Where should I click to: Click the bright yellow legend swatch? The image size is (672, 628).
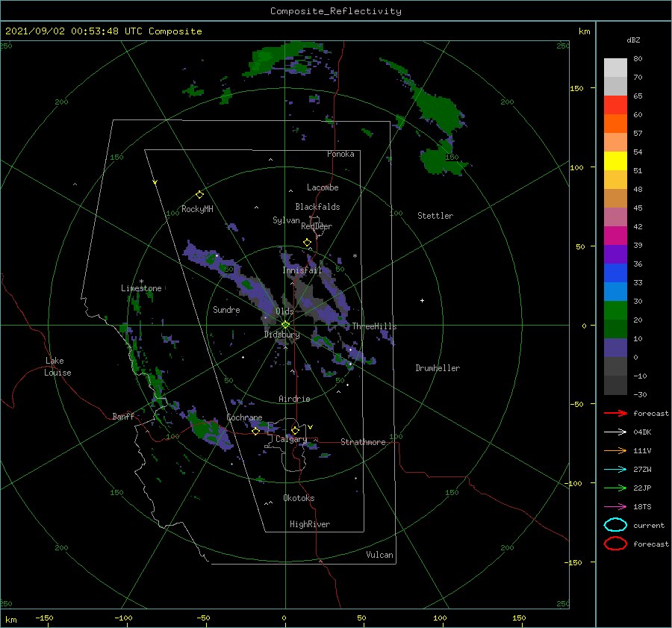click(615, 161)
